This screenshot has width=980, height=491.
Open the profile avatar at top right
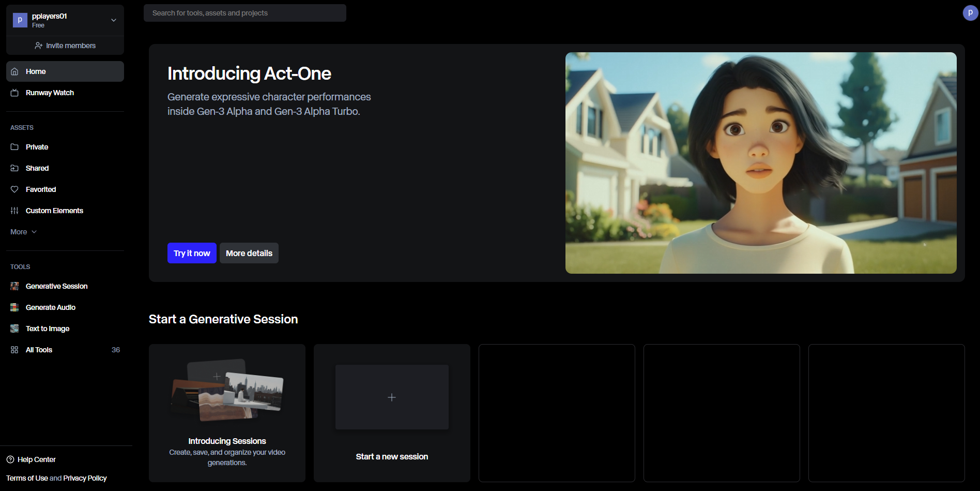pos(970,13)
